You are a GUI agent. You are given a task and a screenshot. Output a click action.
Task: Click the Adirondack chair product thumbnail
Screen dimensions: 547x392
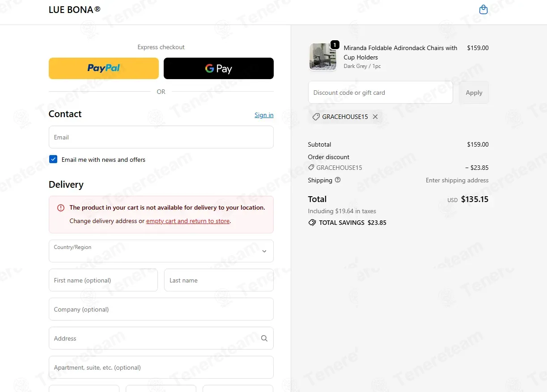point(323,57)
